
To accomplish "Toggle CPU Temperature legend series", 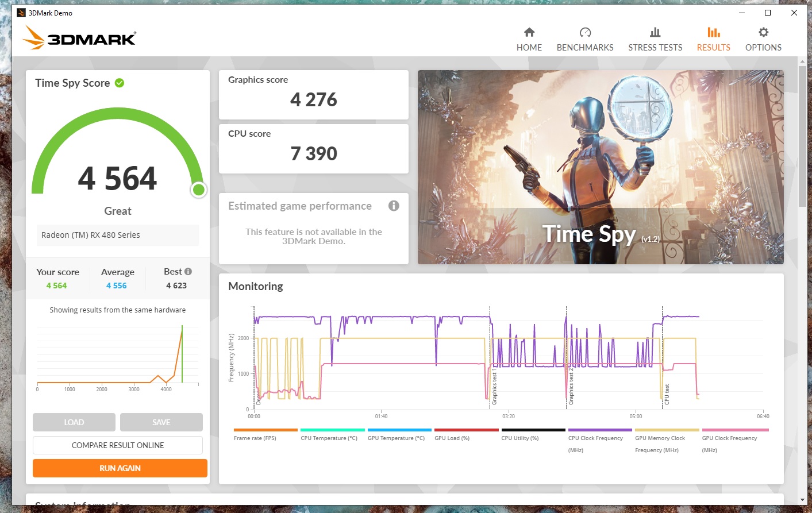I will [332, 430].
